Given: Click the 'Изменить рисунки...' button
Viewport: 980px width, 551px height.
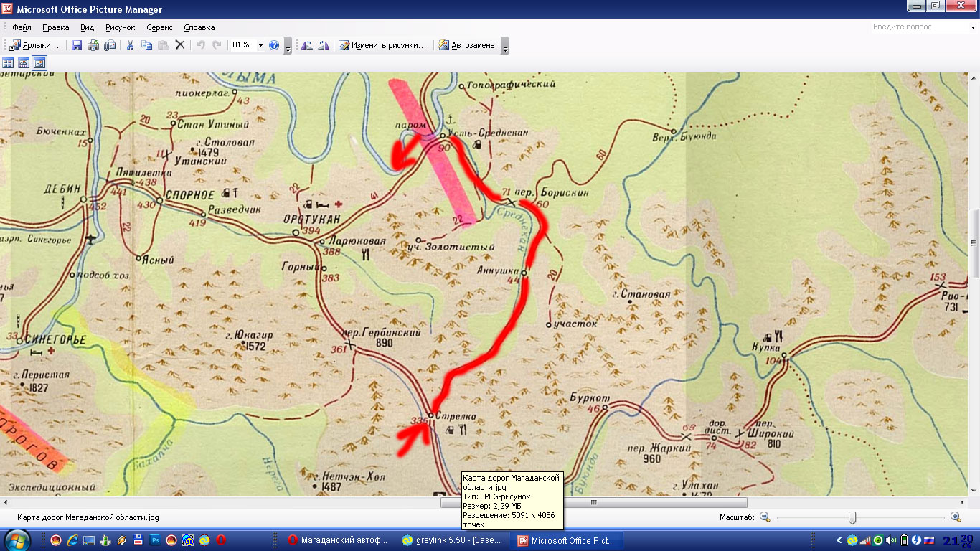Looking at the screenshot, I should [382, 45].
